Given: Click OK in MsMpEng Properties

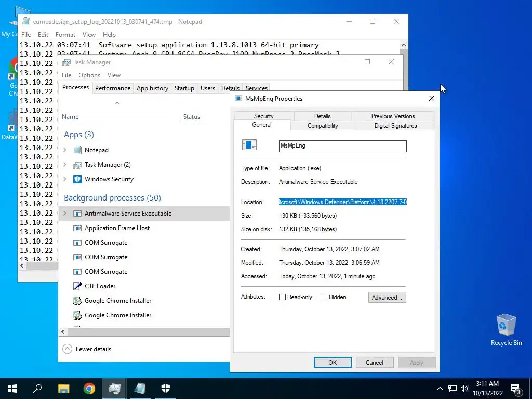Looking at the screenshot, I should tap(332, 362).
